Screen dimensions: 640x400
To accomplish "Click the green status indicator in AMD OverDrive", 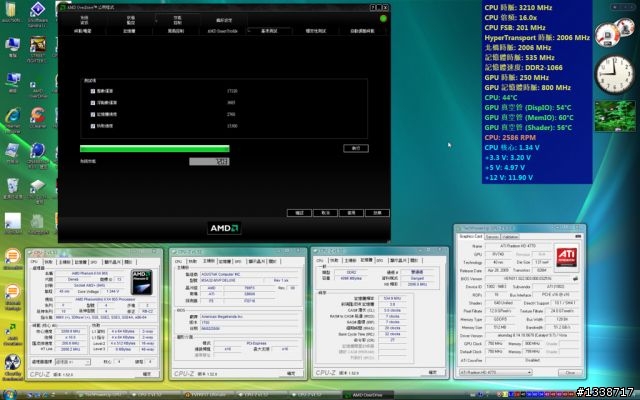I will point(383,18).
